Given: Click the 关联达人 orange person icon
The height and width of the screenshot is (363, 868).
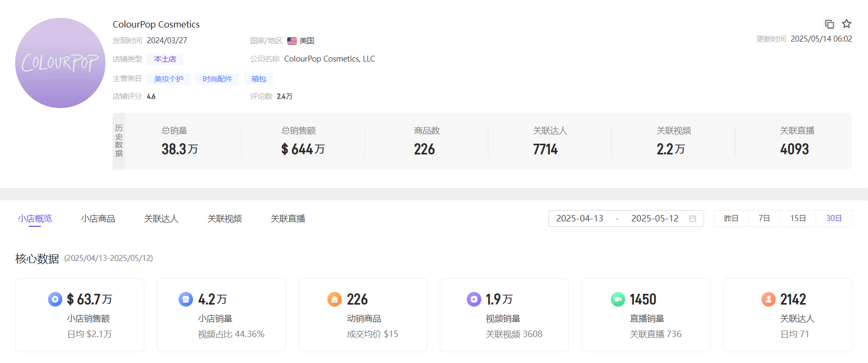Looking at the screenshot, I should (768, 299).
